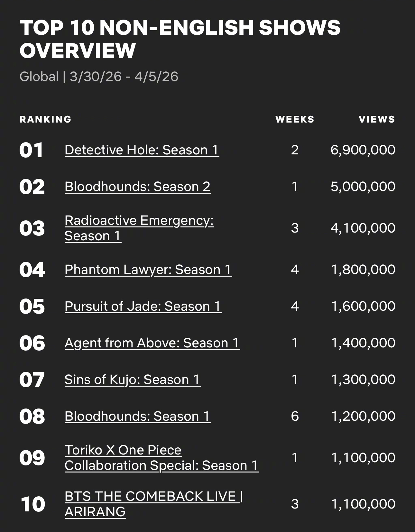415x532 pixels.
Task: Open Pursuit of Jade: Season 1
Action: 143,306
